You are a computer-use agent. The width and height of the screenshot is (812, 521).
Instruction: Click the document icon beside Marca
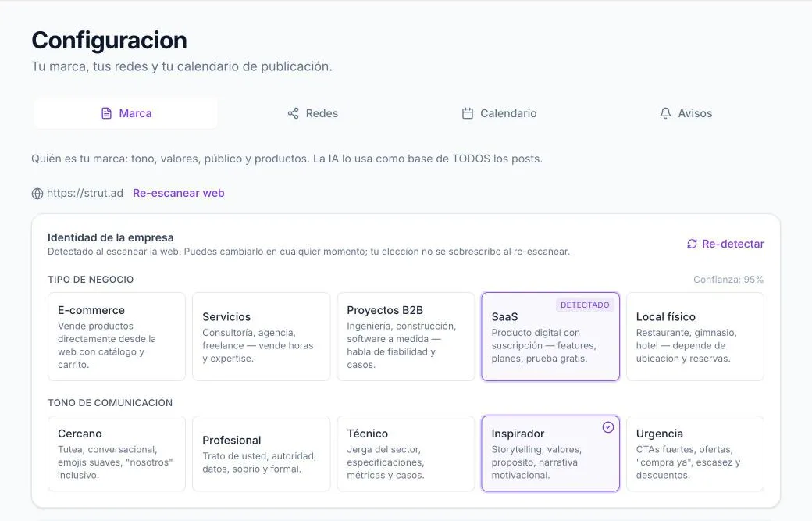106,113
